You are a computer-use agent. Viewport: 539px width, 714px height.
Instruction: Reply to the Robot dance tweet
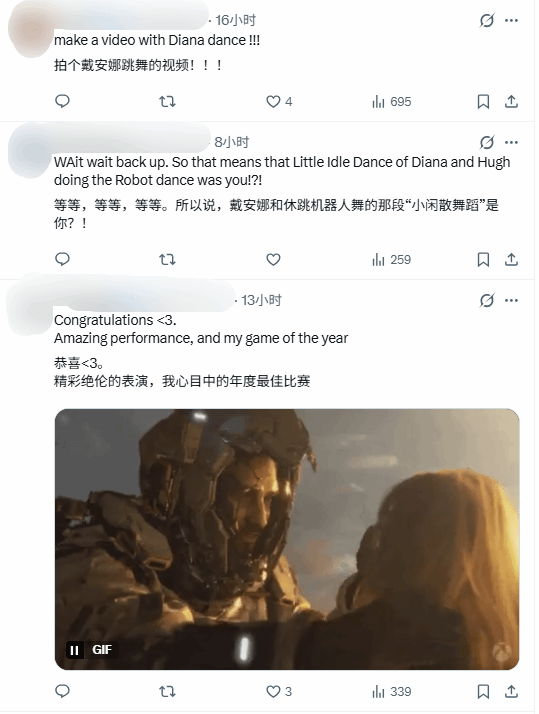tap(62, 259)
